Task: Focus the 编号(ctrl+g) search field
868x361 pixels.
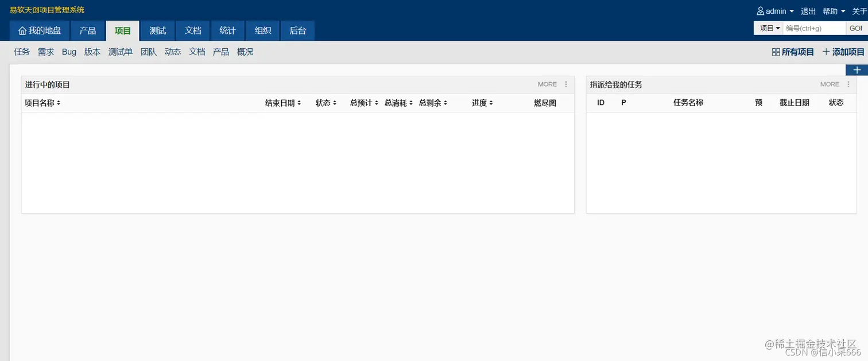Action: [815, 28]
